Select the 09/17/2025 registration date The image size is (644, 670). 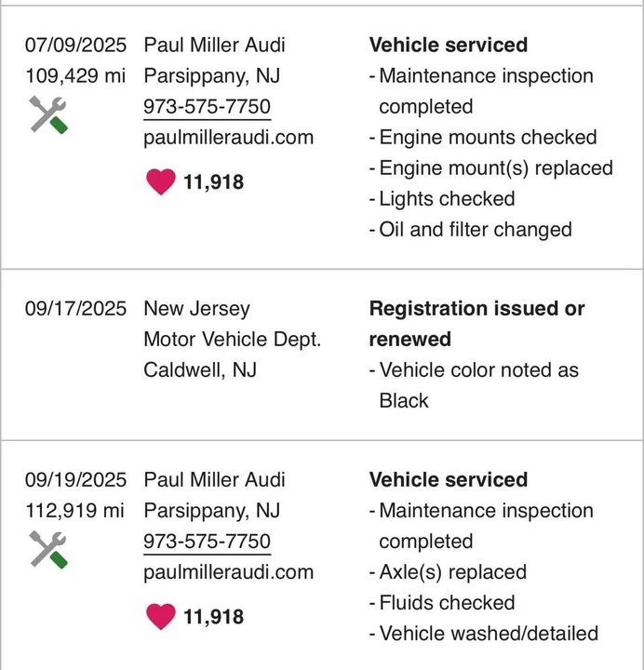(75, 309)
